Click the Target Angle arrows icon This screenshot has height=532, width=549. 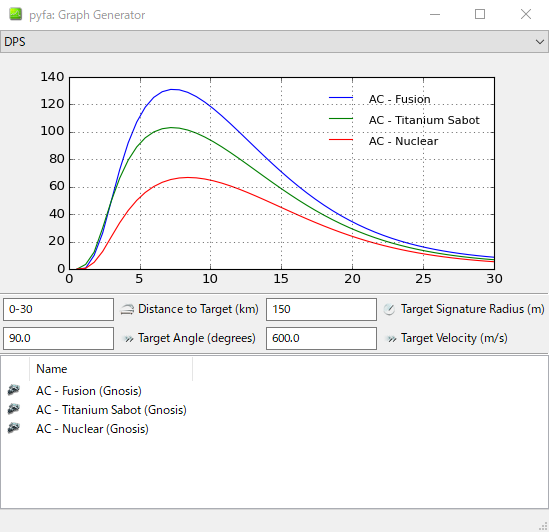(x=129, y=339)
